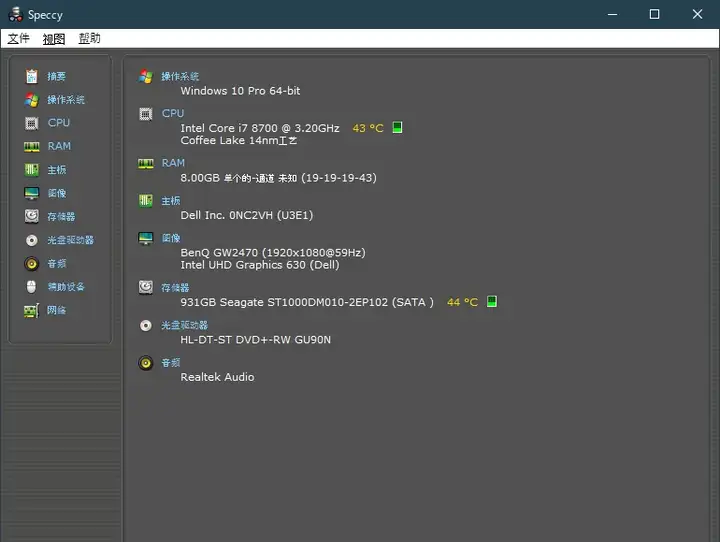This screenshot has width=720, height=542.
Task: Click Intel UHD Graphics 630 (Dell) text
Action: (x=260, y=265)
